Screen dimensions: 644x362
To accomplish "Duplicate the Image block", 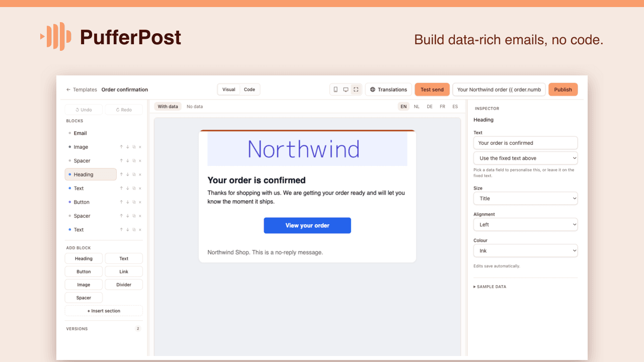I will [134, 147].
